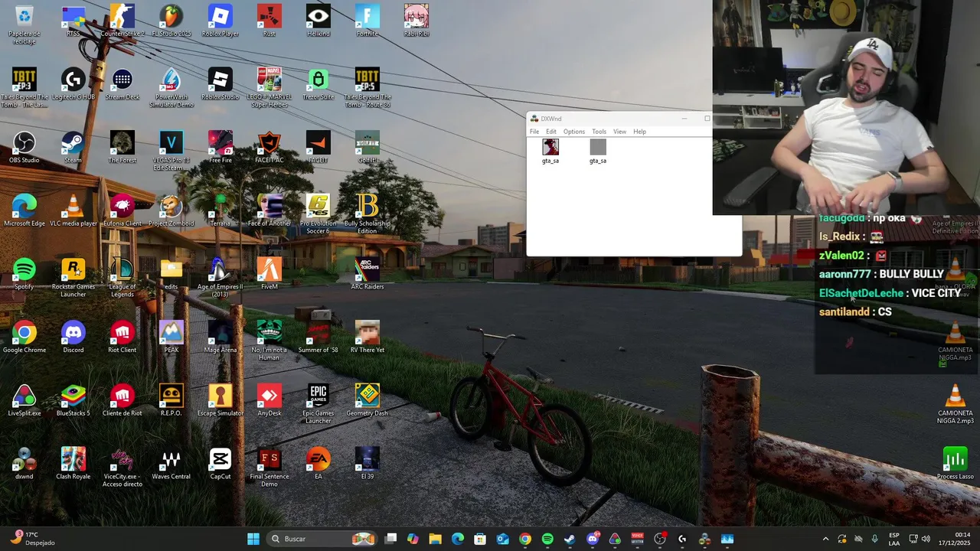Image resolution: width=980 pixels, height=551 pixels.
Task: Show hidden system tray icons chevron
Action: (825, 539)
